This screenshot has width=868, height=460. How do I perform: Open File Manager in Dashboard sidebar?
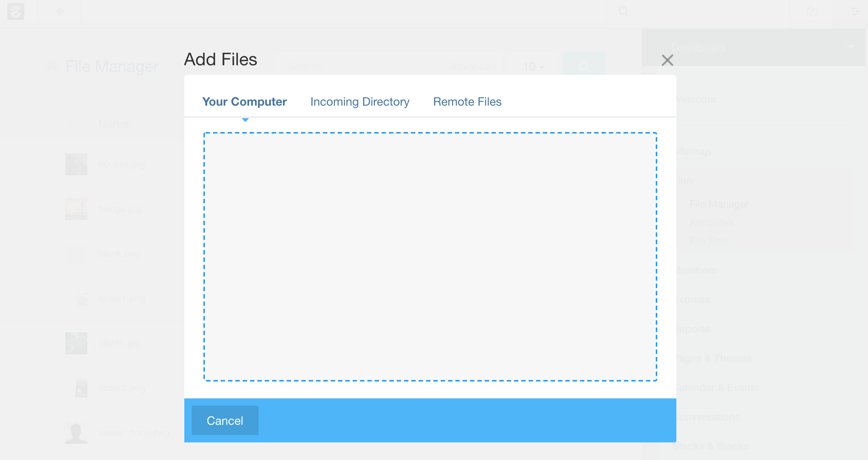pyautogui.click(x=719, y=204)
